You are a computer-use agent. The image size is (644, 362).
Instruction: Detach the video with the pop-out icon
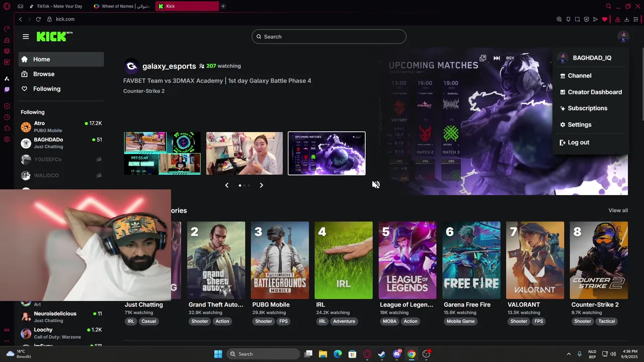click(x=483, y=58)
